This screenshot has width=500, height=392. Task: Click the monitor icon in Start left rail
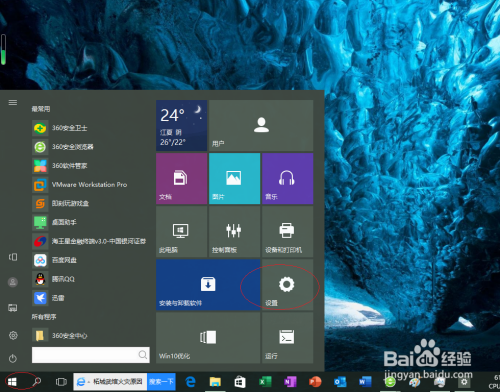[13, 308]
